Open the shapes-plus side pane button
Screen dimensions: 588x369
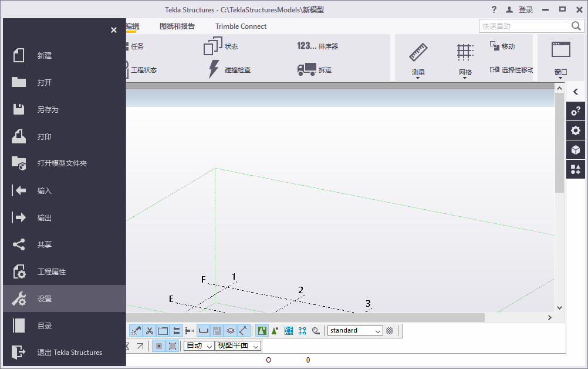click(x=576, y=169)
